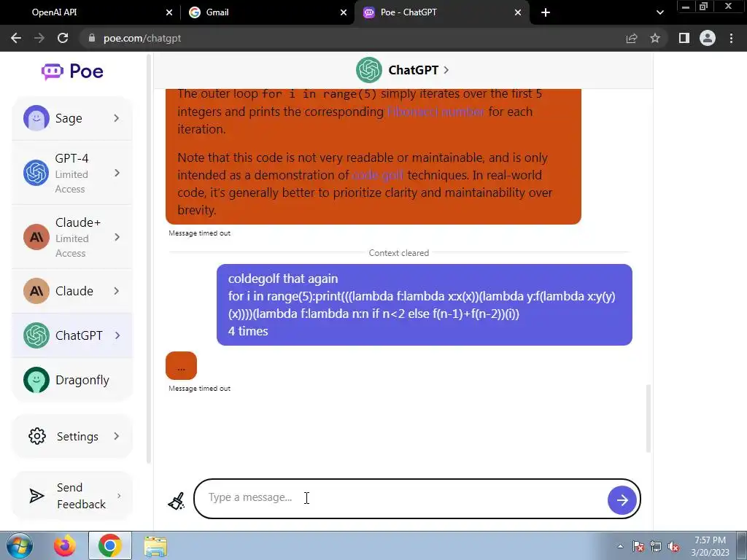Open the tab search dropdown arrow
747x560 pixels.
pyautogui.click(x=659, y=12)
